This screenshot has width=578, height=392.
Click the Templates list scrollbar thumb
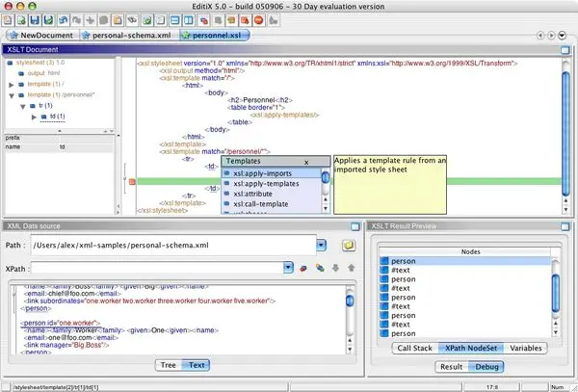(326, 177)
